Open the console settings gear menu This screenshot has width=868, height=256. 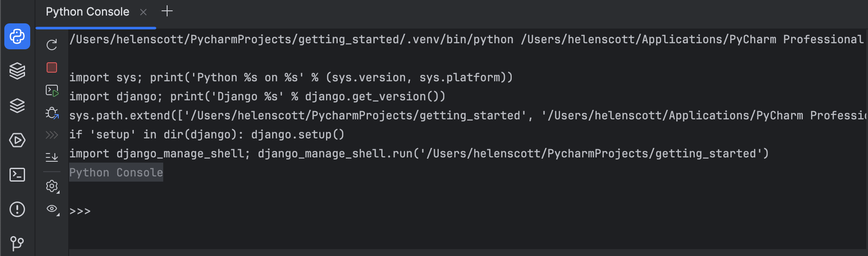pos(52,186)
